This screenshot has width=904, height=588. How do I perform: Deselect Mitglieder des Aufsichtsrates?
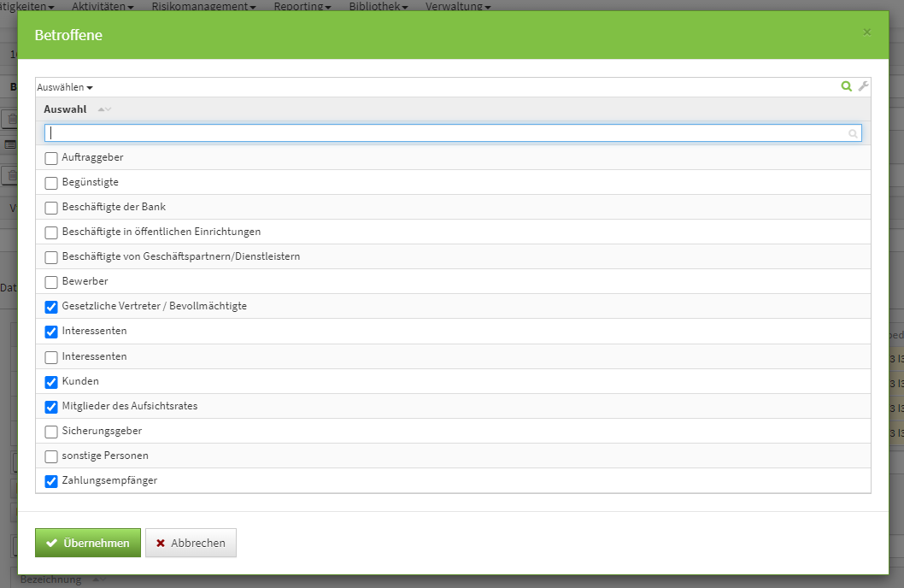[51, 407]
